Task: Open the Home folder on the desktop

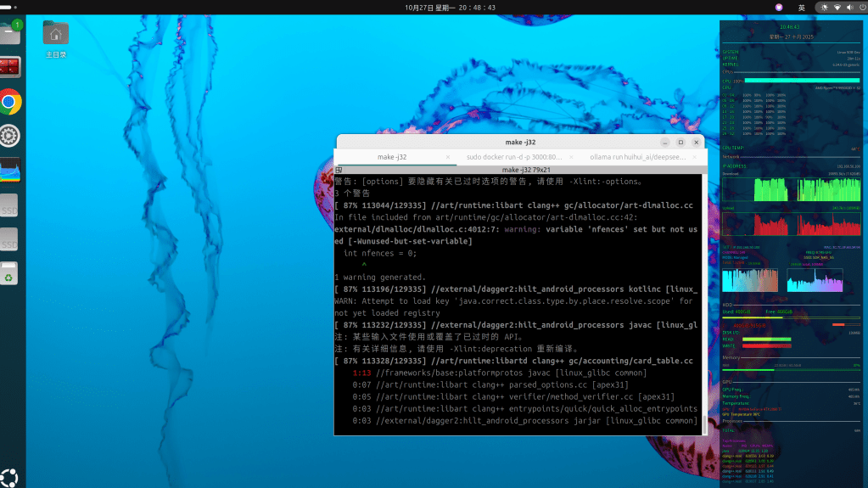Action: tap(56, 34)
